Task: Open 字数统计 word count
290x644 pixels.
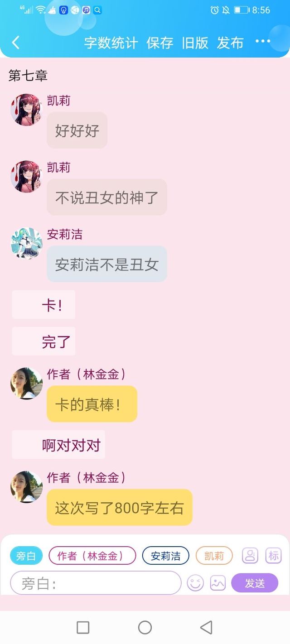Action: [x=111, y=43]
